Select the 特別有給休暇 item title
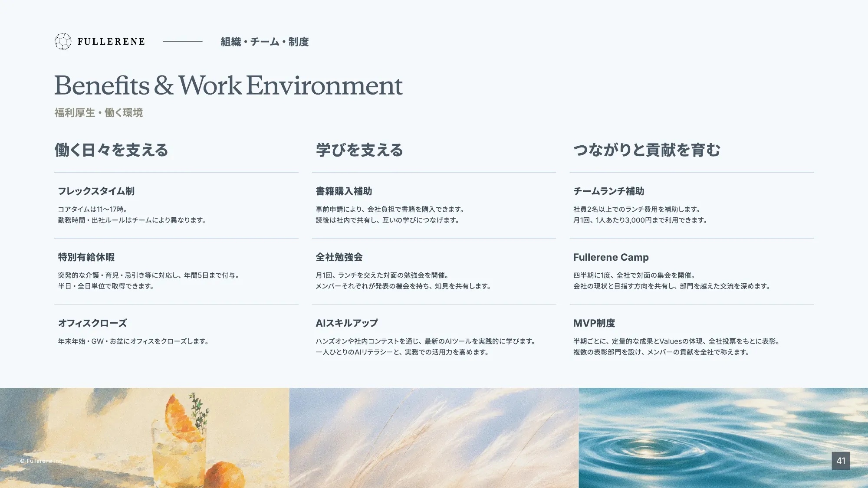This screenshot has width=868, height=488. [x=86, y=257]
